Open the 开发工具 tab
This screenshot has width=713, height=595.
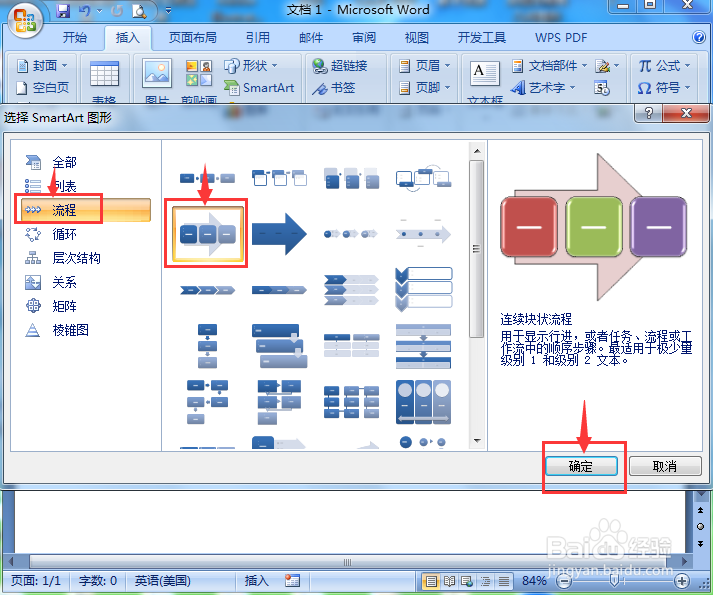482,37
